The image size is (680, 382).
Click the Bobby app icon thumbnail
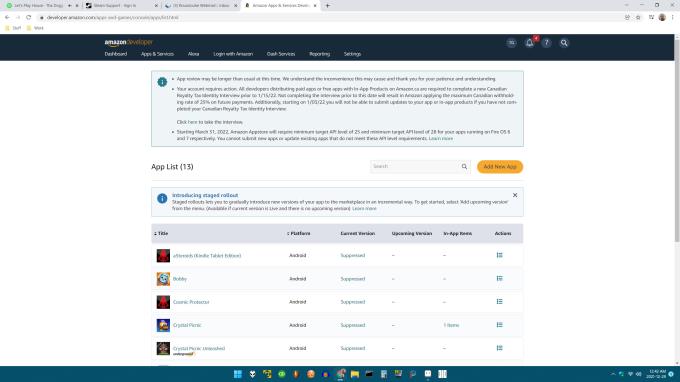tap(163, 279)
